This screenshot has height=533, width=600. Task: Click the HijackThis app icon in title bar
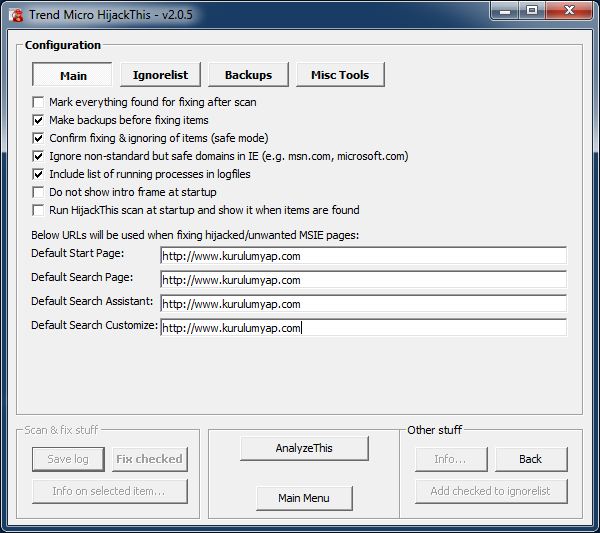[16, 15]
